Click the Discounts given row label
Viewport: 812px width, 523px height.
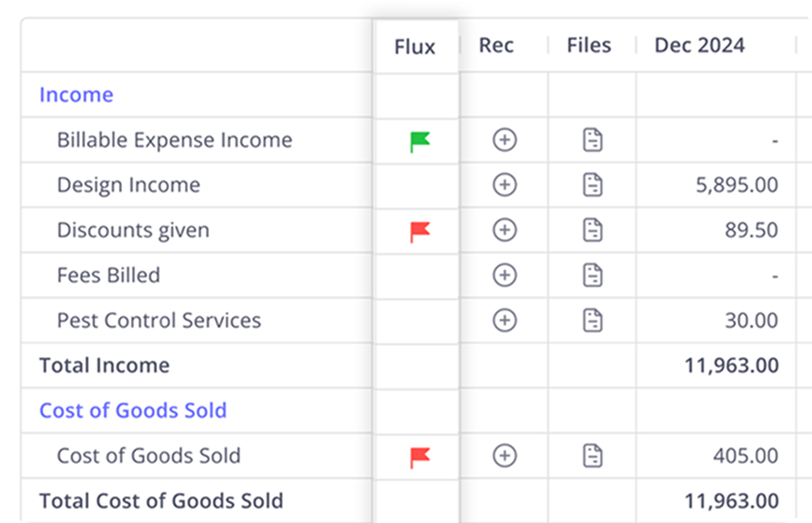pos(133,231)
